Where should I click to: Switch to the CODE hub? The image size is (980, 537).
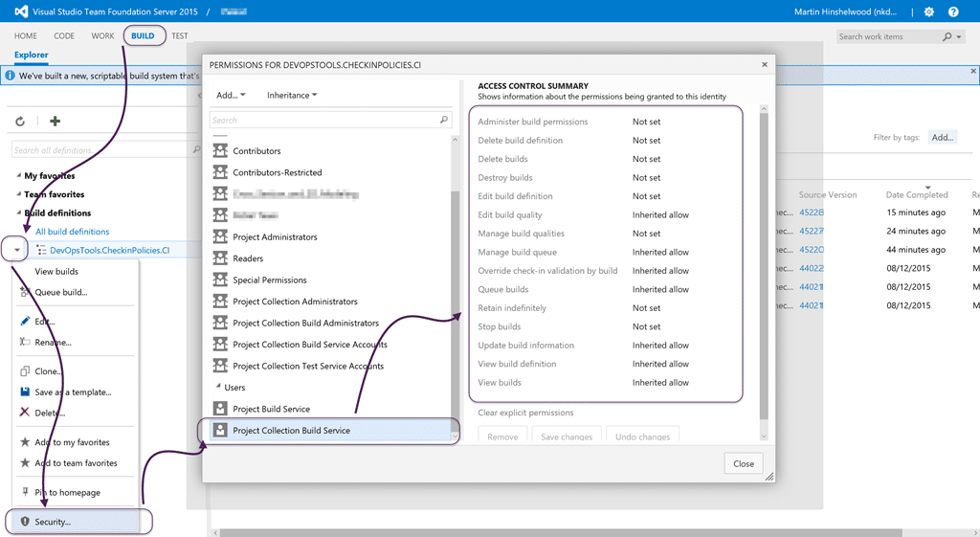64,35
